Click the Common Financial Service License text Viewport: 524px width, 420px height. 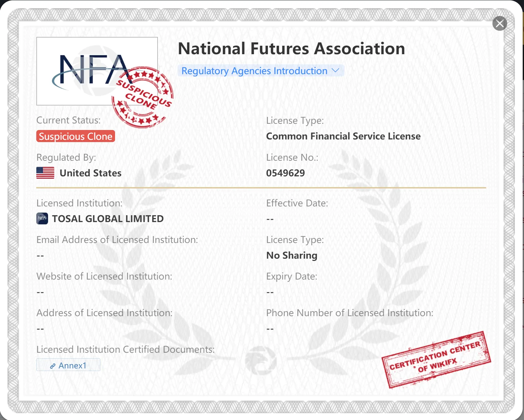click(343, 136)
